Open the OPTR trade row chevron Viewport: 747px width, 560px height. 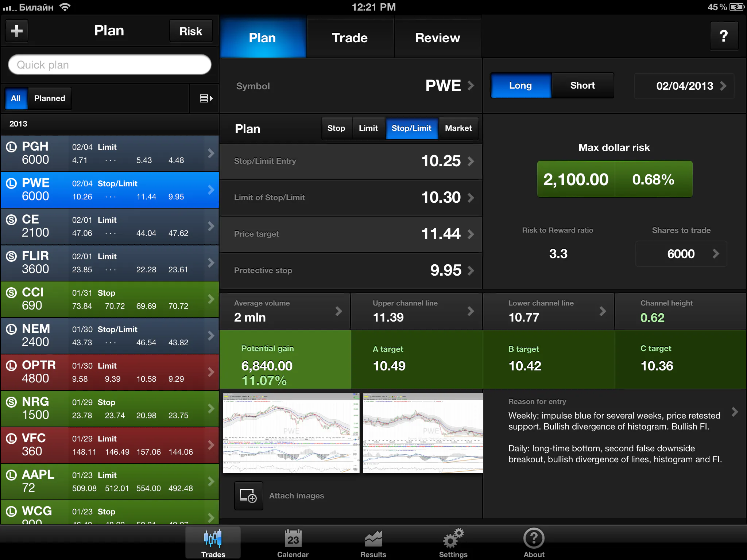pyautogui.click(x=211, y=372)
